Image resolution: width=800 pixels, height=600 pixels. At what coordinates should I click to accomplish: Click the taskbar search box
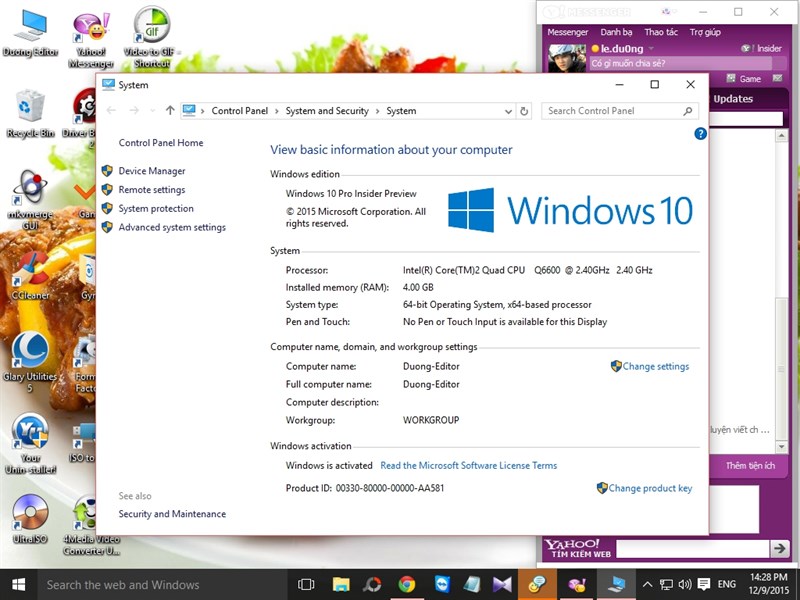point(161,585)
